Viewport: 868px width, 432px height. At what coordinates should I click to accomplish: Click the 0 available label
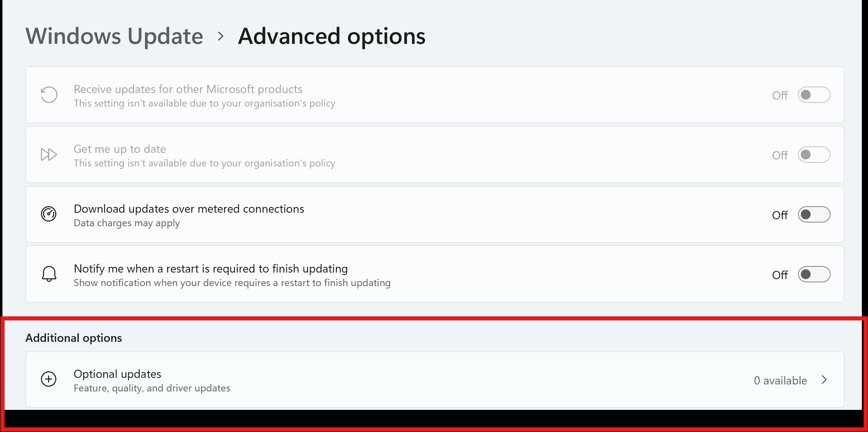[780, 380]
